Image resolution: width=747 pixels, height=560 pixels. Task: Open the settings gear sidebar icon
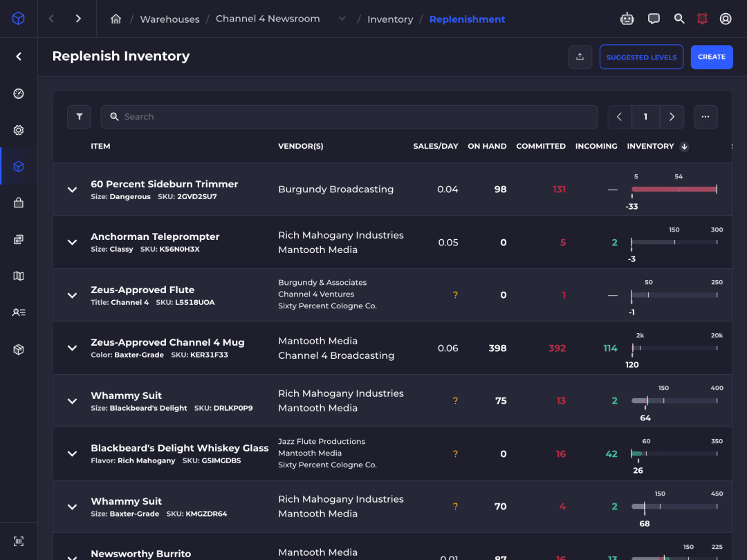pos(19,130)
